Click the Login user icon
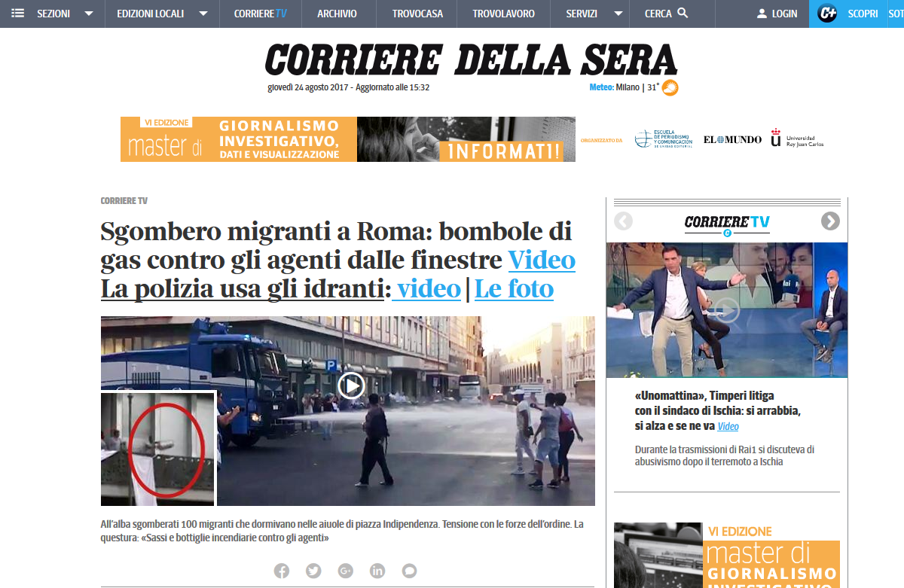 click(x=762, y=14)
